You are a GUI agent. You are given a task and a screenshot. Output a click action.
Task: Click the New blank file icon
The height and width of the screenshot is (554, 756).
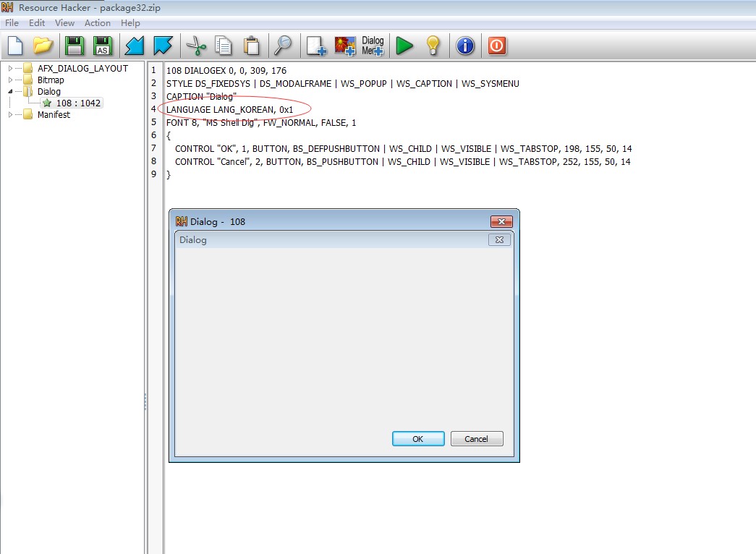(x=15, y=46)
